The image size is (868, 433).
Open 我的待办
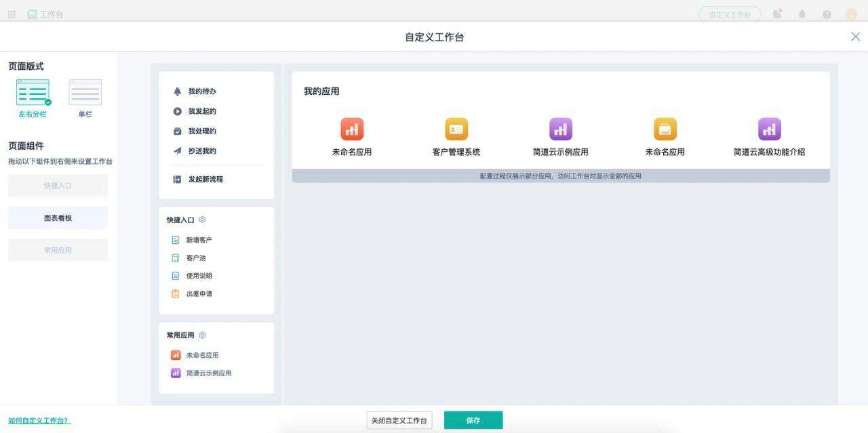(x=202, y=91)
